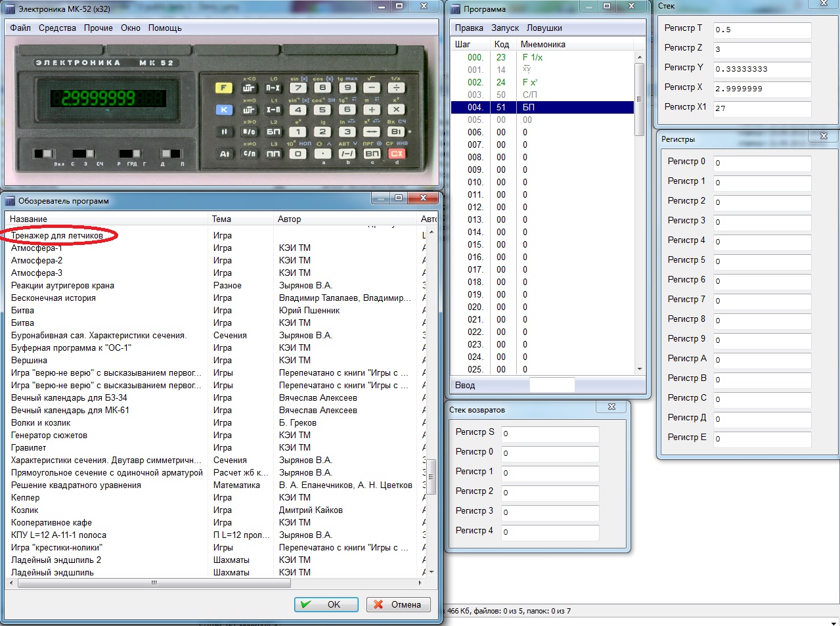Hit the step-back ШГ key under x=0

249,110
